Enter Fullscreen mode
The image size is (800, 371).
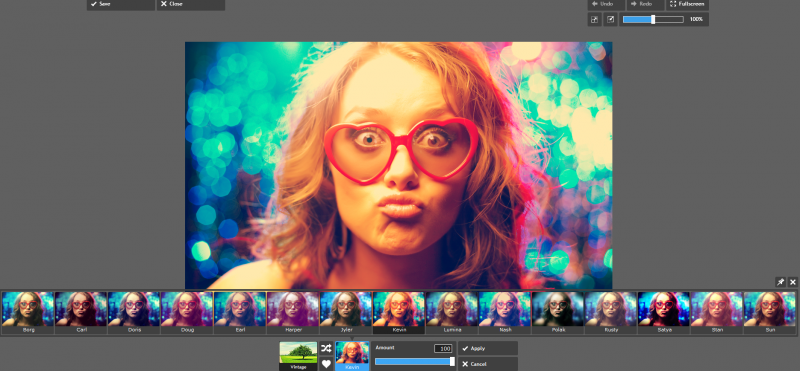(x=687, y=4)
